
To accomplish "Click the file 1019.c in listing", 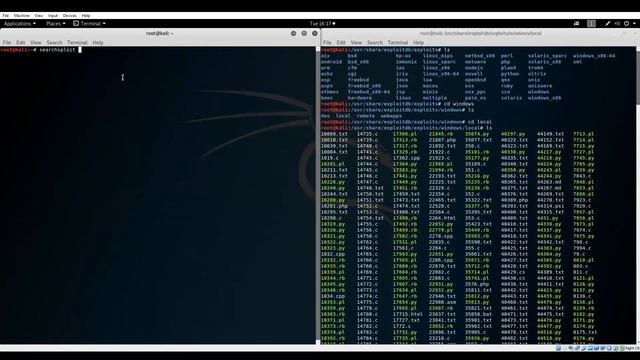I will pos(330,158).
